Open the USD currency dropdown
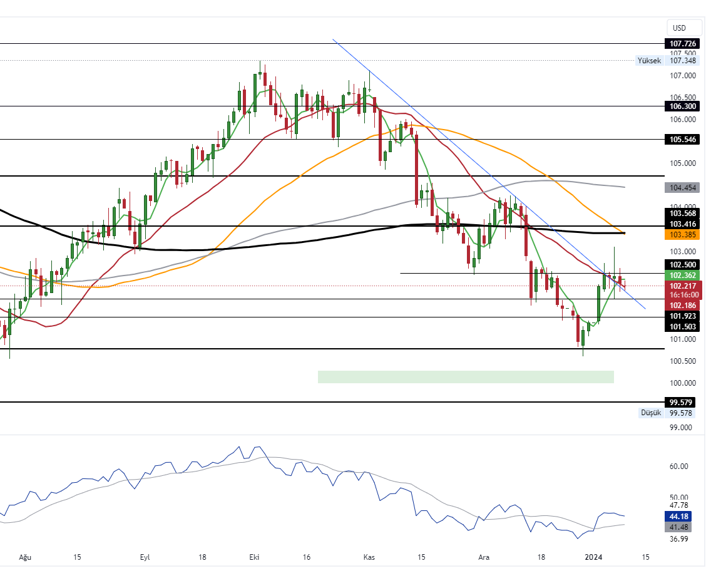The width and height of the screenshot is (711, 588). (679, 28)
